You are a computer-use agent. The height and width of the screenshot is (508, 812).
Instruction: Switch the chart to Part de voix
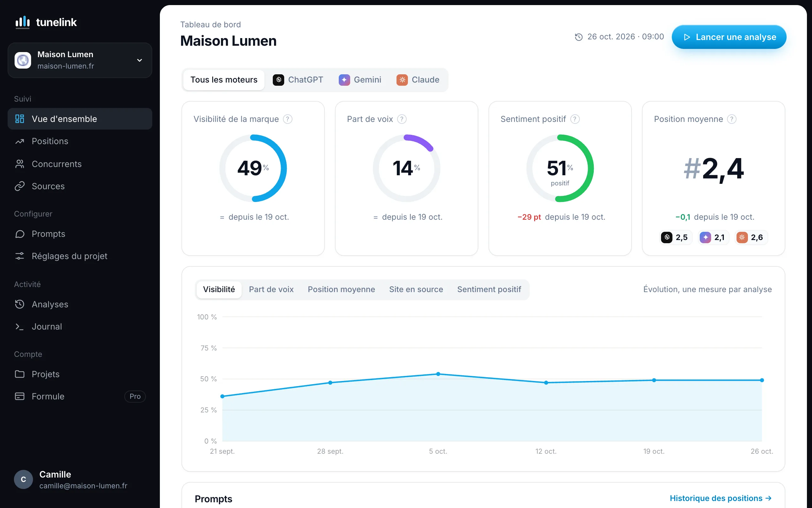271,289
